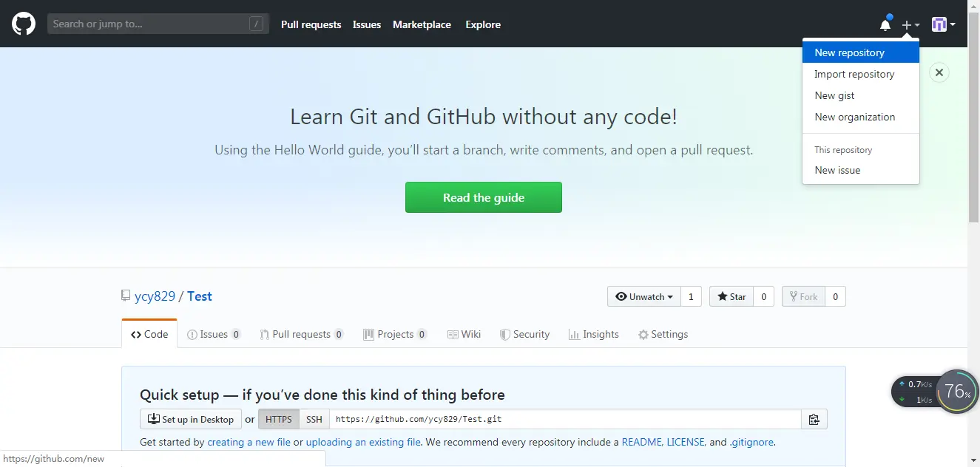Image resolution: width=980 pixels, height=467 pixels.
Task: Click the forks count 0
Action: pos(835,296)
